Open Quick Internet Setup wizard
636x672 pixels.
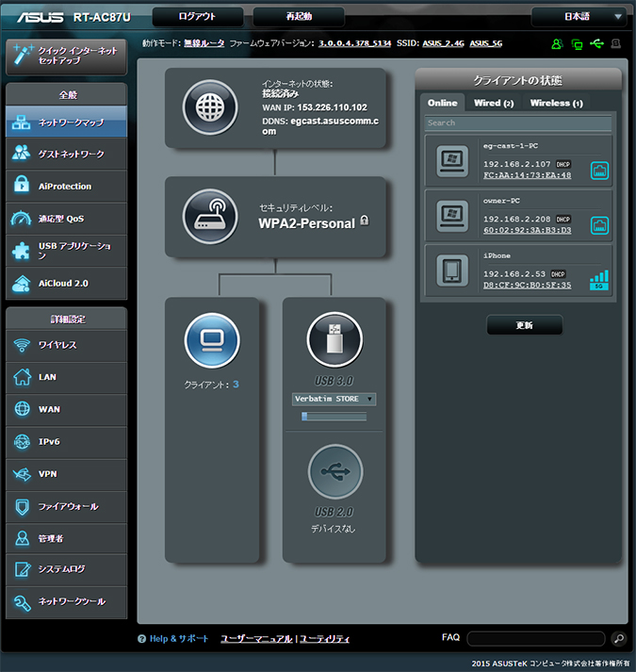click(67, 57)
